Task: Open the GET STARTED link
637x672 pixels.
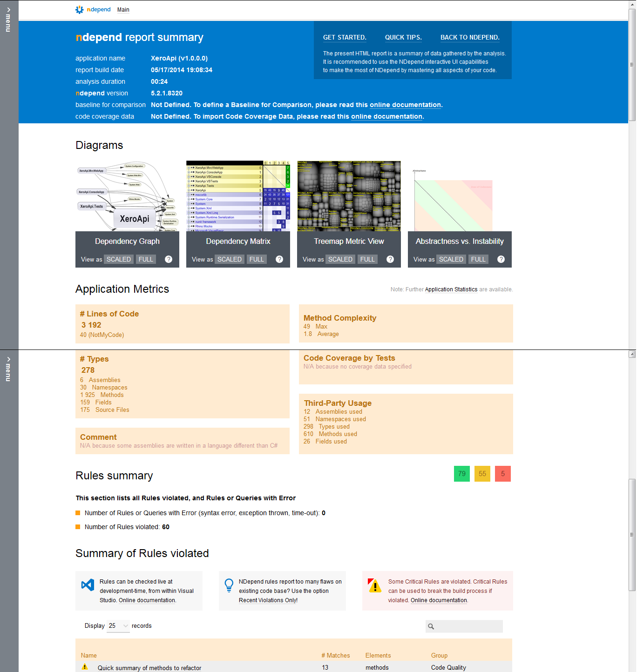Action: click(x=345, y=38)
